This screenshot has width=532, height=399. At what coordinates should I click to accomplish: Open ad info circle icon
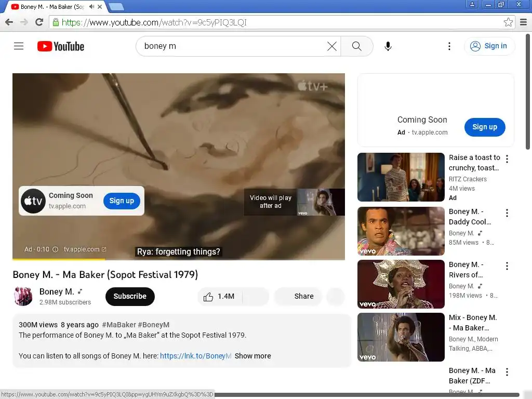pos(55,249)
